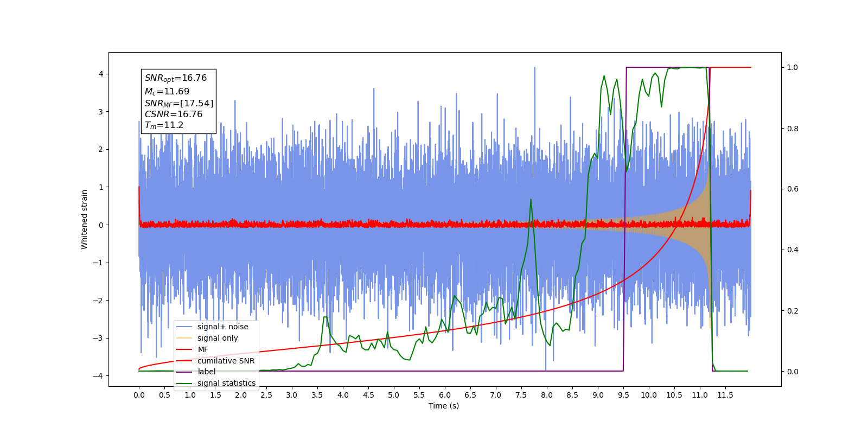The image size is (868, 434).
Task: Click right y-axis tick label 0.2
Action: click(x=793, y=311)
